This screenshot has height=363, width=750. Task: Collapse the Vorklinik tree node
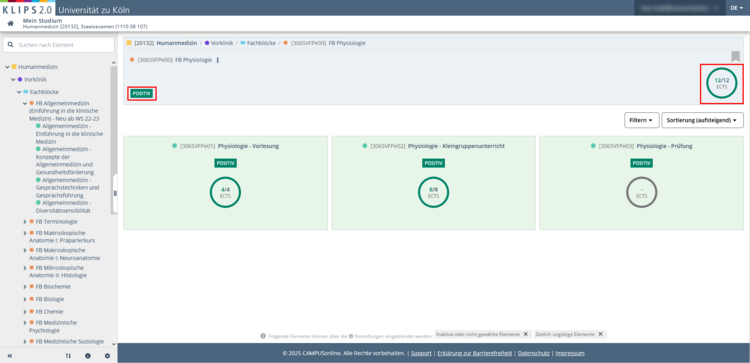click(x=13, y=79)
